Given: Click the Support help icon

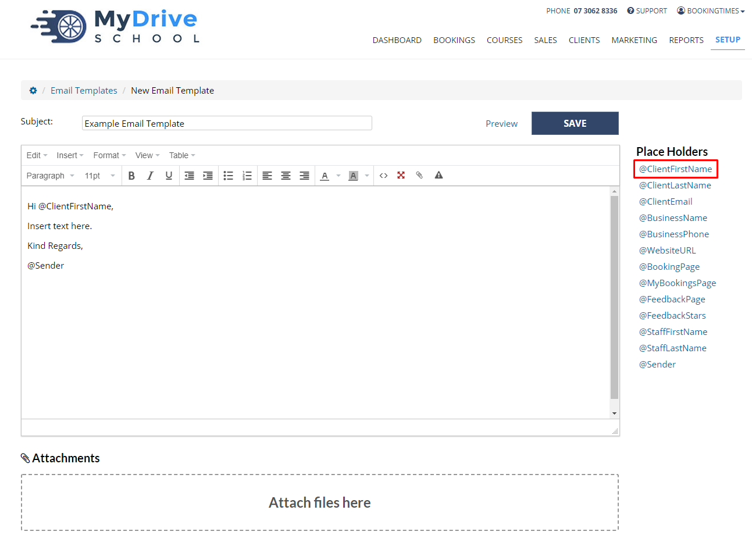Looking at the screenshot, I should 630,10.
